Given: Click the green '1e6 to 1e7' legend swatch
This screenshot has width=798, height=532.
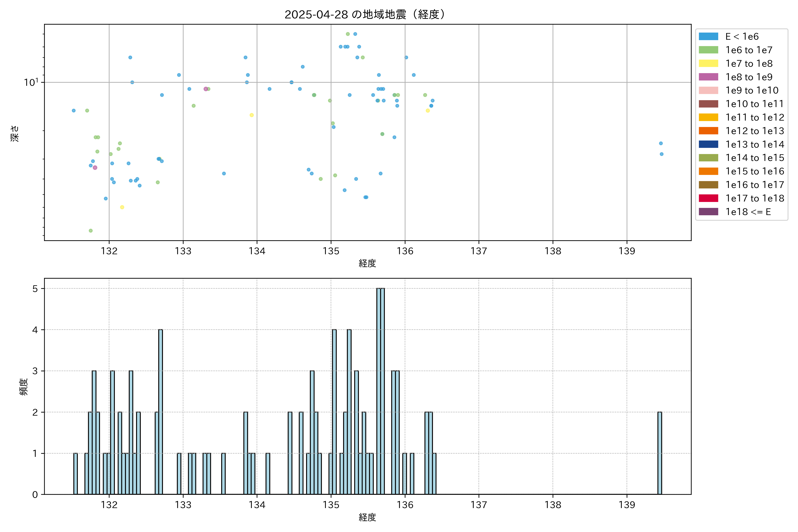Looking at the screenshot, I should (708, 50).
